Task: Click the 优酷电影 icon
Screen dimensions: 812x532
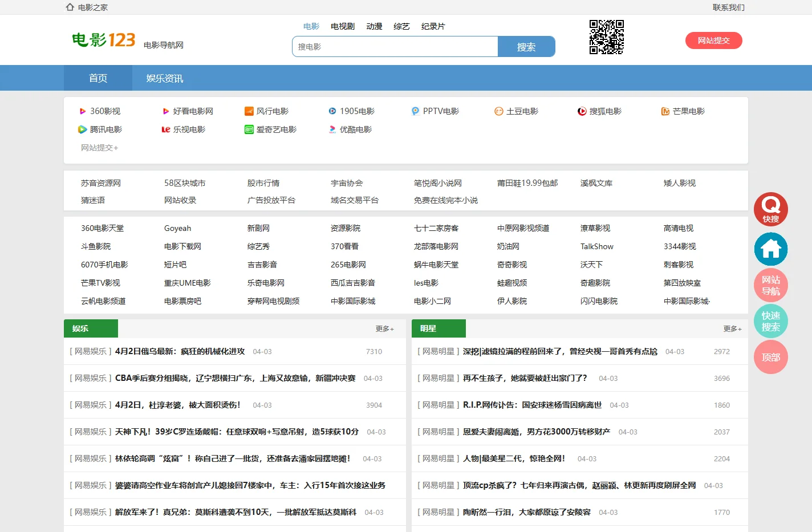Action: tap(332, 129)
